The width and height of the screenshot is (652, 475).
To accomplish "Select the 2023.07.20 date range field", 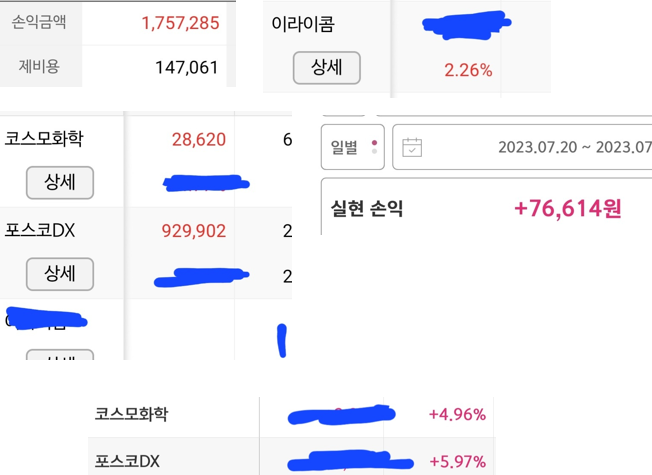I will click(522, 147).
